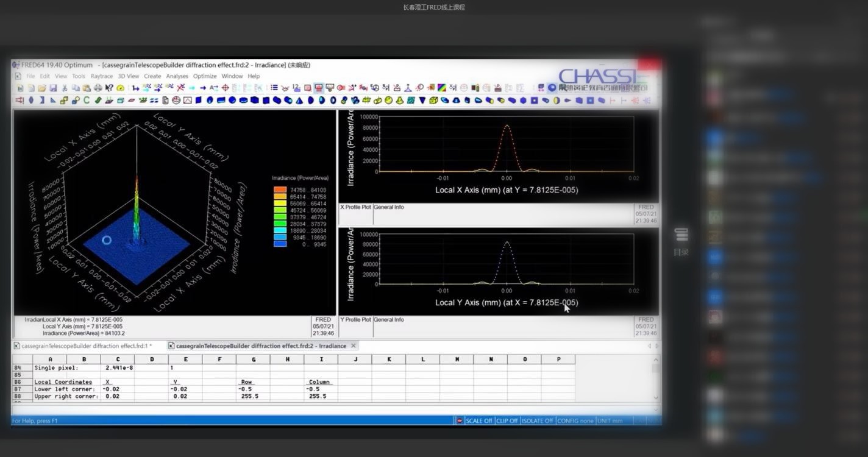
Task: Open the Optimize menu
Action: pyautogui.click(x=205, y=76)
